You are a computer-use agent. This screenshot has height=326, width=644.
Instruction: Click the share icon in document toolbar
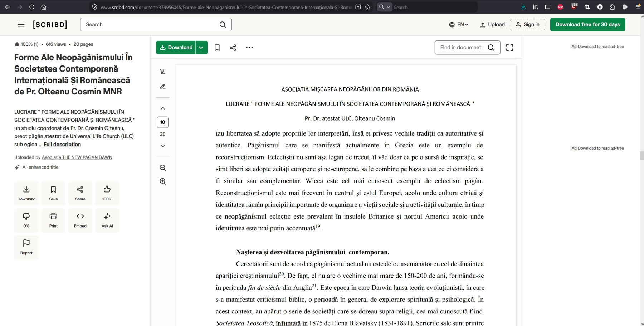pos(233,48)
